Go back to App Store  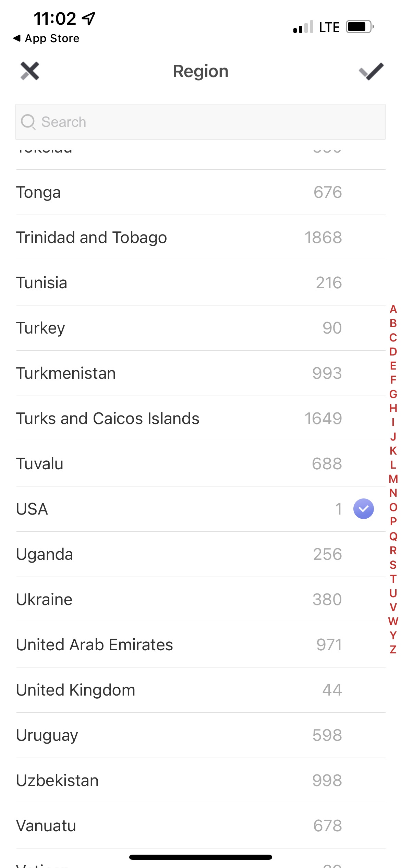46,38
